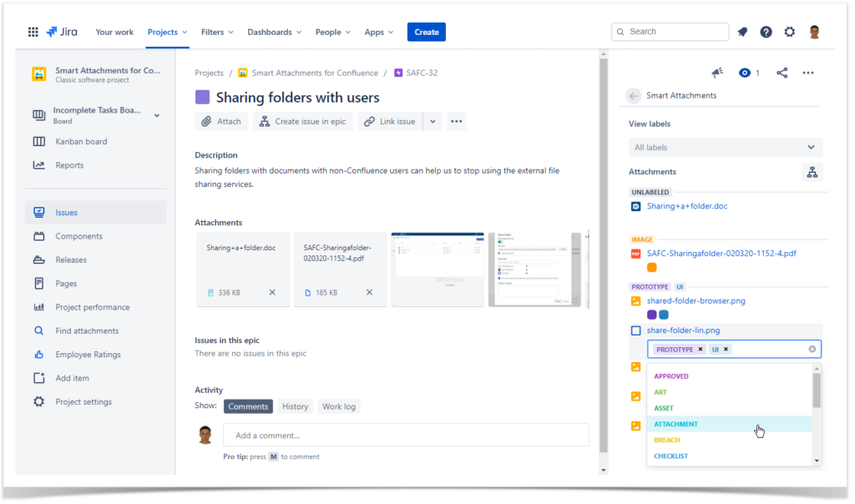
Task: Open the Find attachments search in sidebar
Action: (x=86, y=330)
